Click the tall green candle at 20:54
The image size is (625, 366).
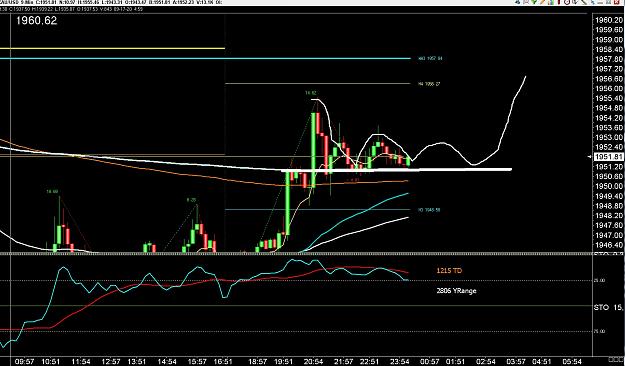click(314, 150)
